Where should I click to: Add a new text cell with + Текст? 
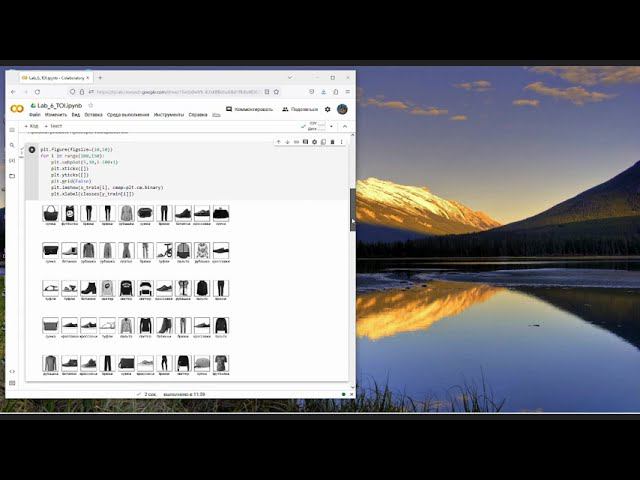click(x=53, y=126)
